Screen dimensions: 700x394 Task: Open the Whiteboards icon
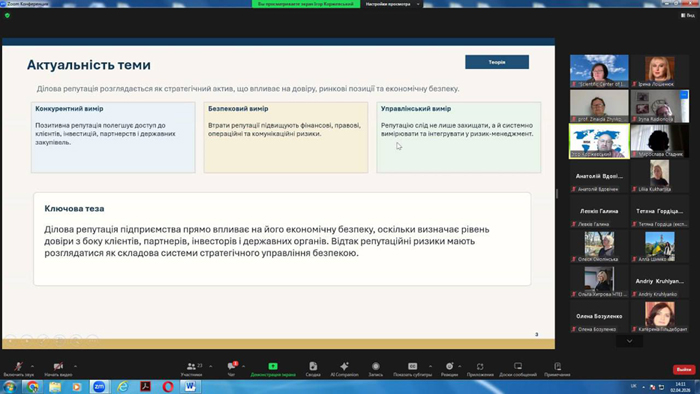pyautogui.click(x=518, y=366)
